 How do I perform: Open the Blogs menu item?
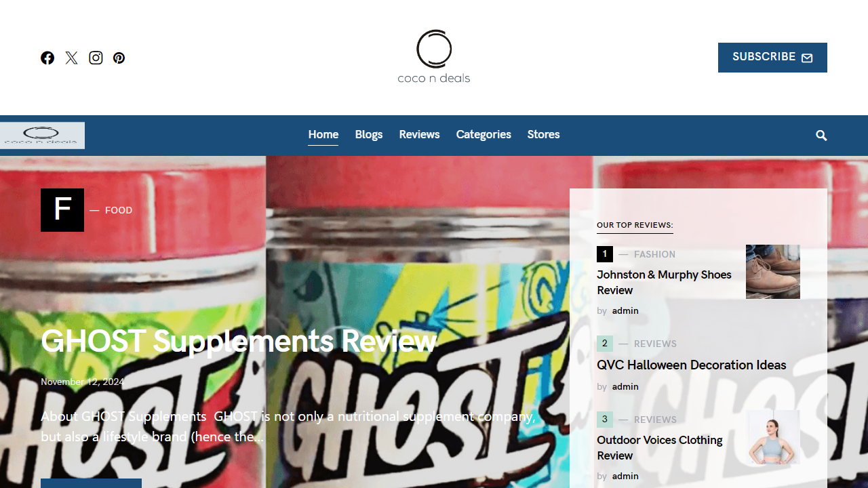coord(369,134)
